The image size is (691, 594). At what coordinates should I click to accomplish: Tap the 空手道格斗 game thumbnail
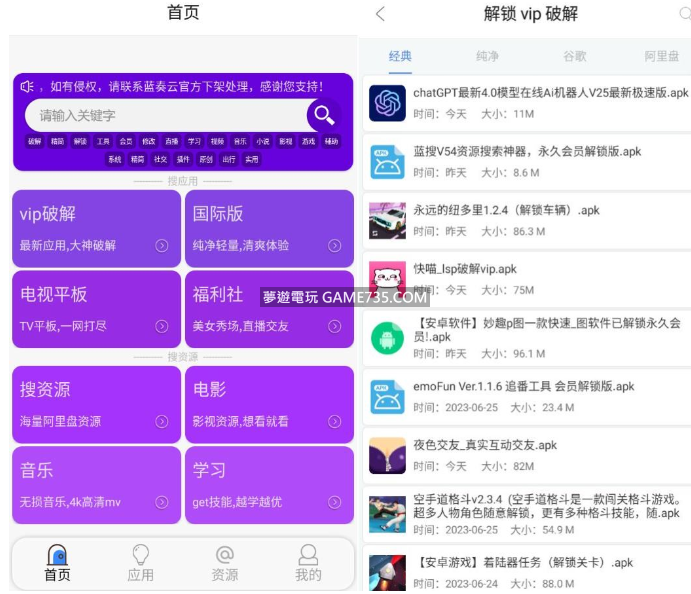point(387,514)
